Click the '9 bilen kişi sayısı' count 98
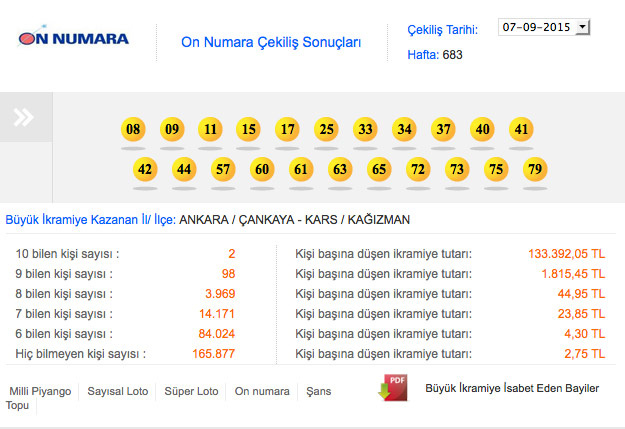625x429 pixels. pos(228,274)
